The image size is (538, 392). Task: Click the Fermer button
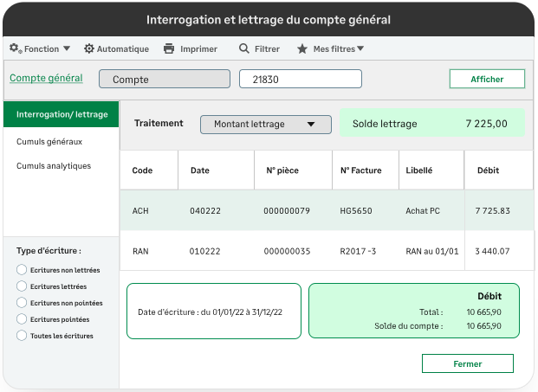coord(467,363)
